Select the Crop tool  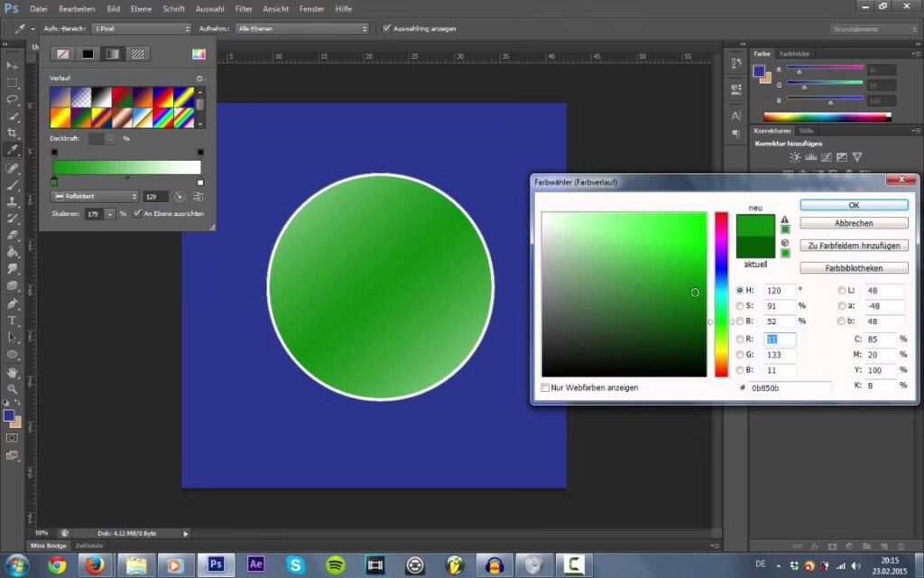point(13,133)
